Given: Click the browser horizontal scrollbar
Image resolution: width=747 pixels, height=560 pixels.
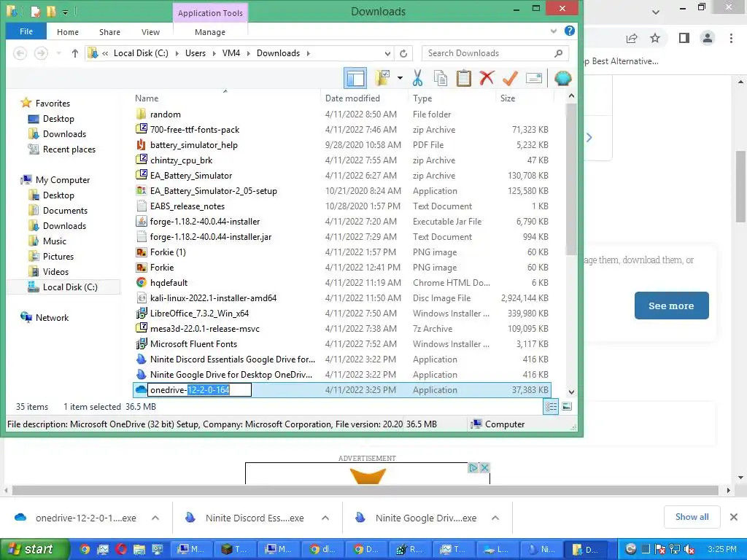Looking at the screenshot, I should tap(367, 490).
